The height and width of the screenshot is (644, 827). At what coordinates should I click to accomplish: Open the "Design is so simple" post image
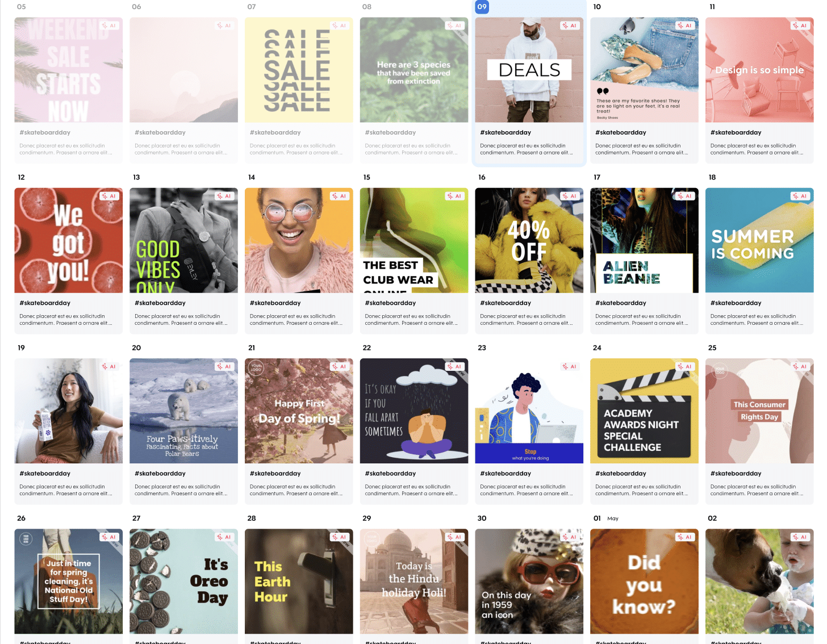coord(759,70)
